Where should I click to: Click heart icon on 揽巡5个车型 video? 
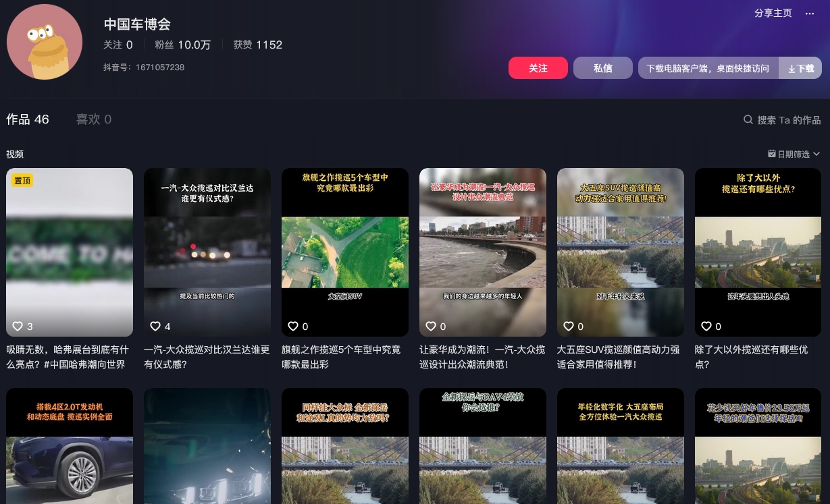coord(293,326)
